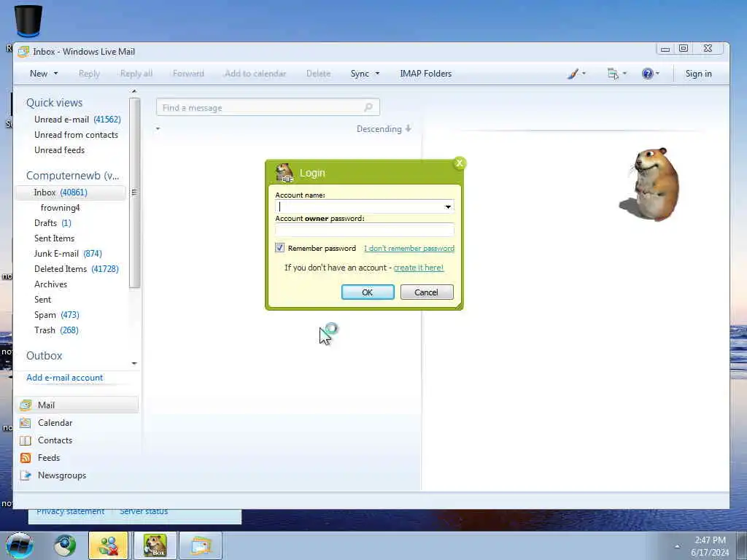Screen dimensions: 747x560
Task: Open the Newsgroups icon
Action: (26, 475)
